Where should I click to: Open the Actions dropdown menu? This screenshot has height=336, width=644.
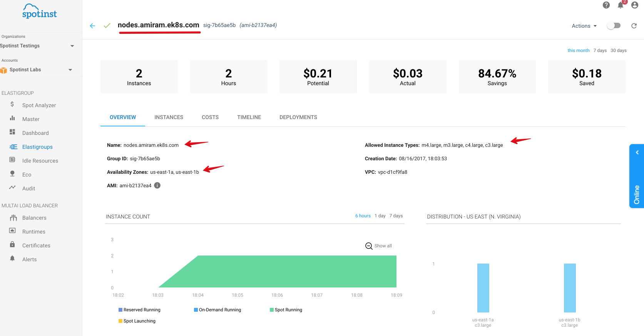coord(584,26)
